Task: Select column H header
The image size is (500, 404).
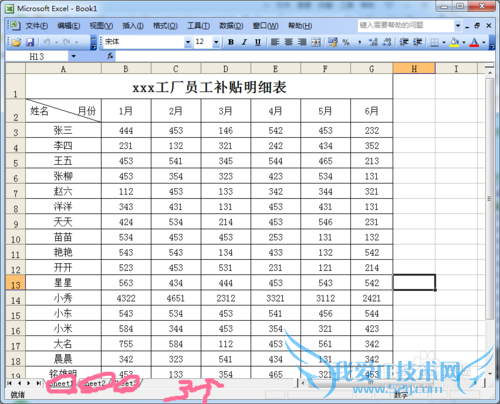Action: click(x=414, y=69)
